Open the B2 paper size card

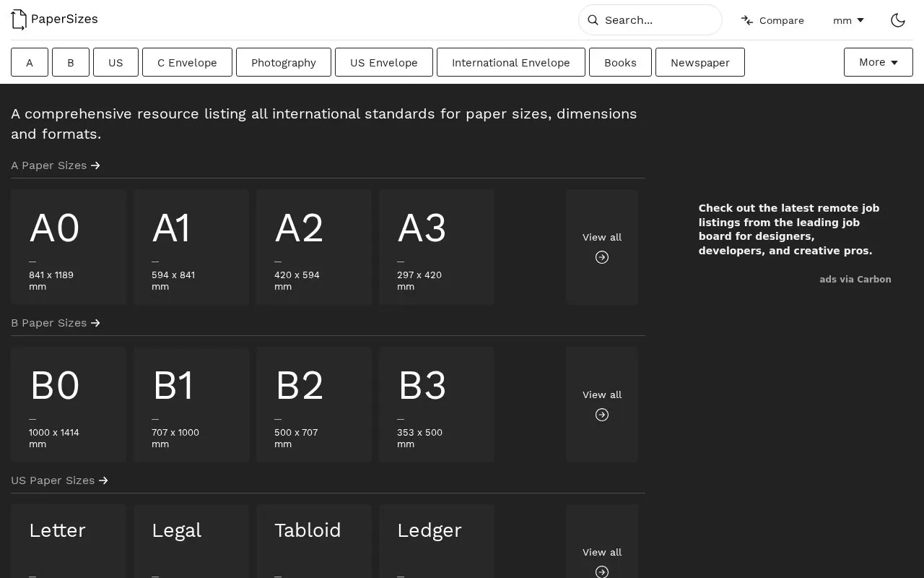coord(314,405)
